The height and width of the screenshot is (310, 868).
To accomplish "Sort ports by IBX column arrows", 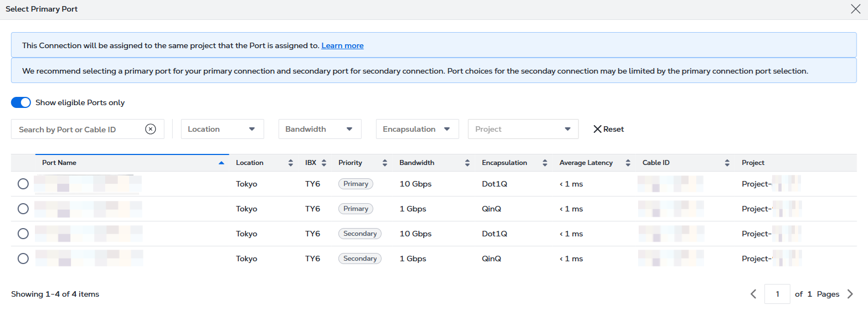I will point(324,163).
